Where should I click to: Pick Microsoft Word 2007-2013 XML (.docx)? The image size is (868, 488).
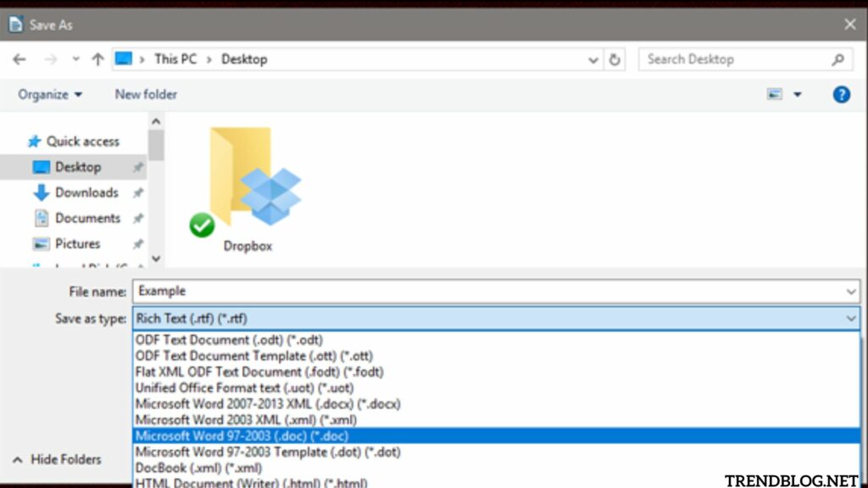268,404
